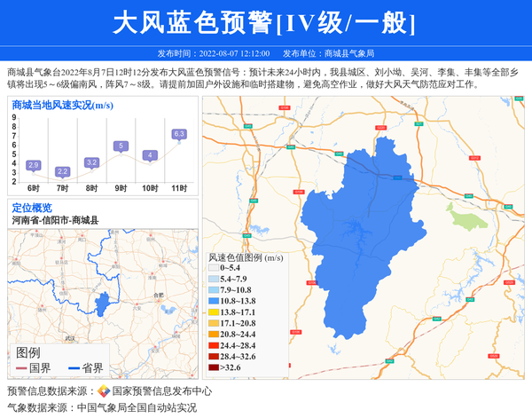Click the red 国界 line legend symbol

tap(20, 368)
